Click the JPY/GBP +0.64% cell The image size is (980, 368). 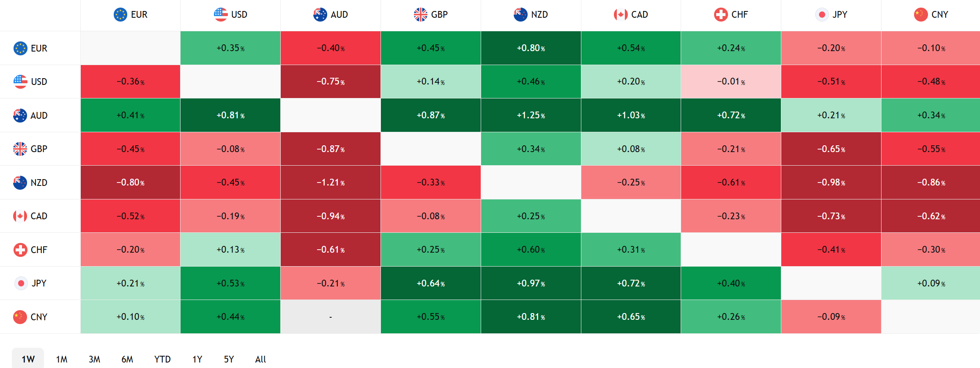point(430,283)
